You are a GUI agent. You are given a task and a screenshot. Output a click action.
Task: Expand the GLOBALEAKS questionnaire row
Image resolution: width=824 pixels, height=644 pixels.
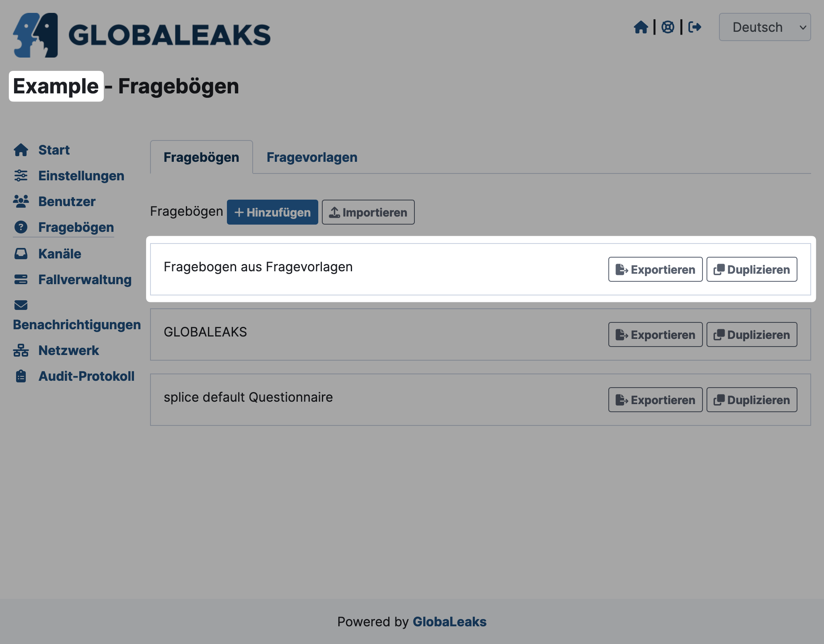[480, 334]
